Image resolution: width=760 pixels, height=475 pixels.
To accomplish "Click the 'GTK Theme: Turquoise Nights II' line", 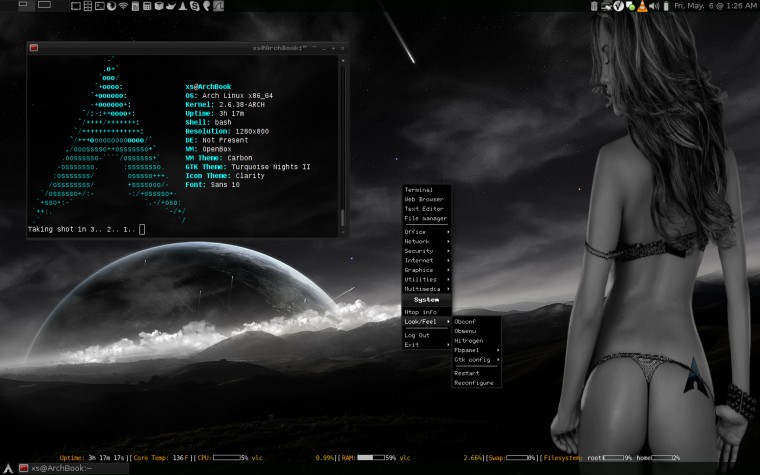I will (x=248, y=167).
